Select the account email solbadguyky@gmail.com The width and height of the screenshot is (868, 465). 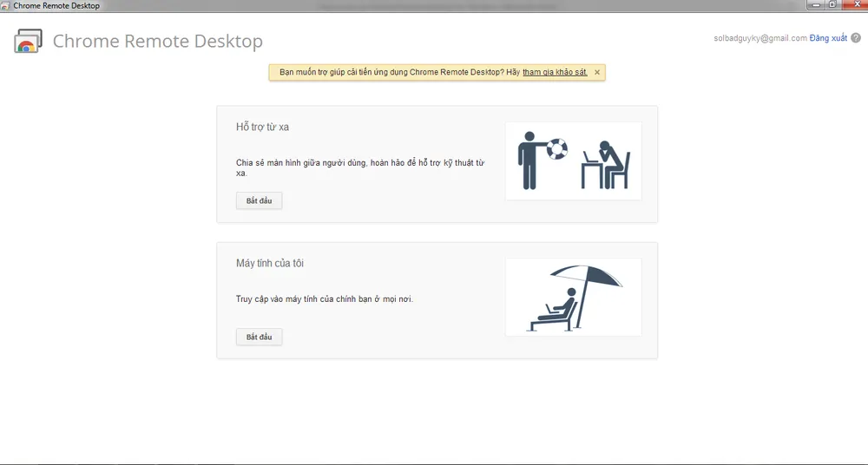pos(760,38)
